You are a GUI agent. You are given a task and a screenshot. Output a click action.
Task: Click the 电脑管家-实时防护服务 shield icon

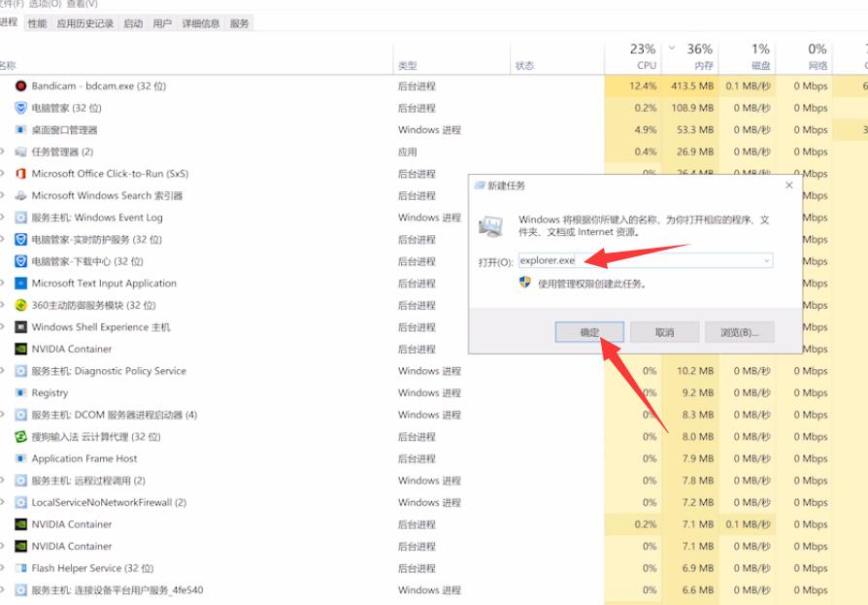pyautogui.click(x=20, y=240)
